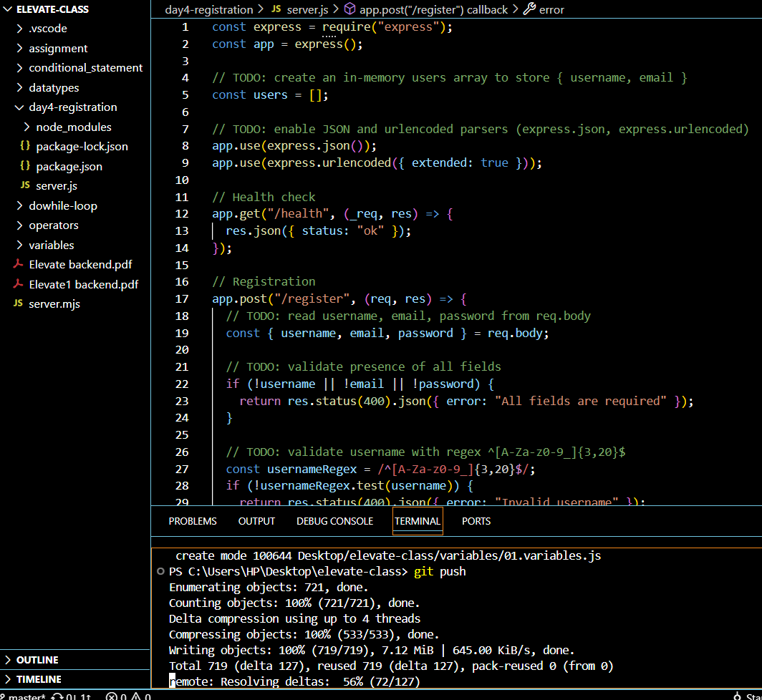The height and width of the screenshot is (700, 762).
Task: Click 'Delta compression using up to 4 threads'
Action: pos(294,619)
